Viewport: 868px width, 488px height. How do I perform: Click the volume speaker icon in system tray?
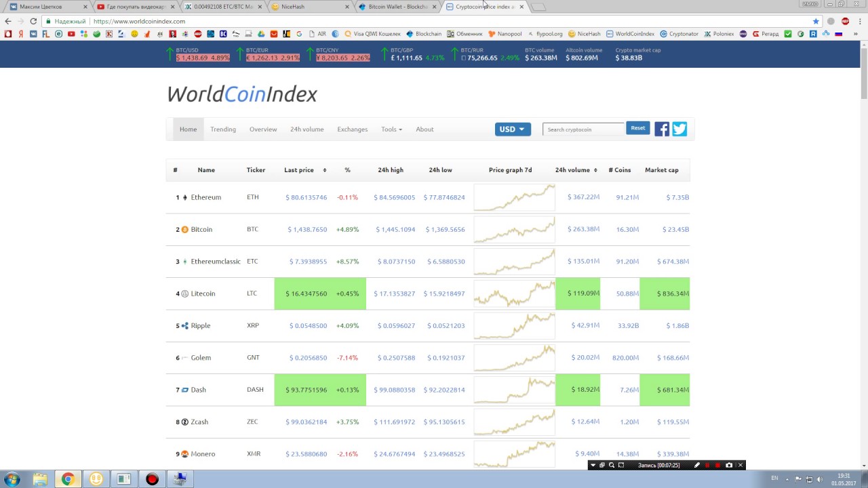820,479
